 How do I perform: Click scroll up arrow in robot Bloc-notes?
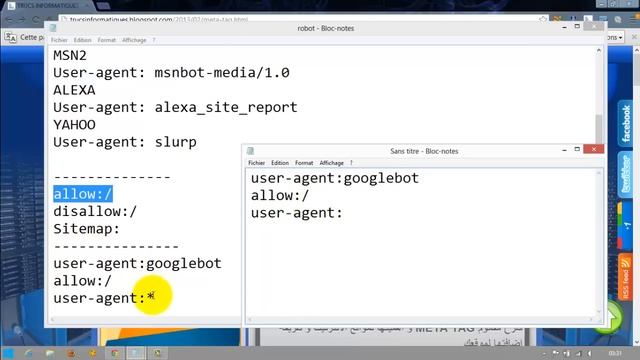pyautogui.click(x=599, y=50)
